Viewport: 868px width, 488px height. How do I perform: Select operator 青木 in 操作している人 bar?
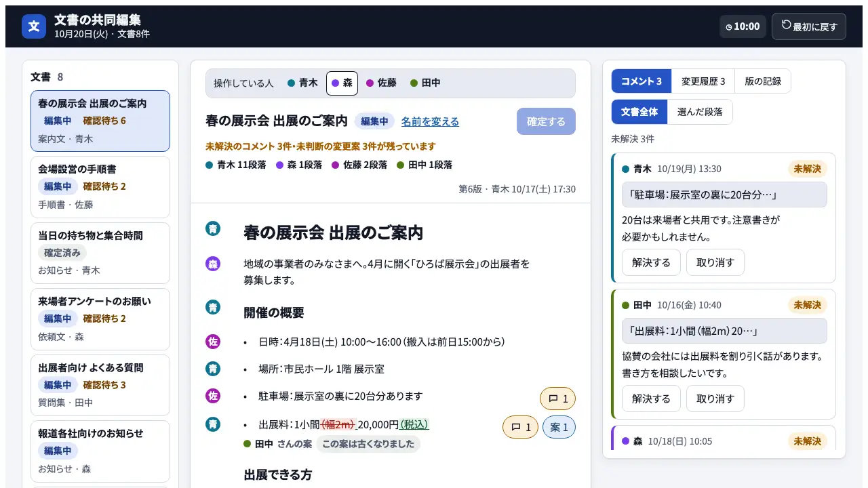point(302,83)
